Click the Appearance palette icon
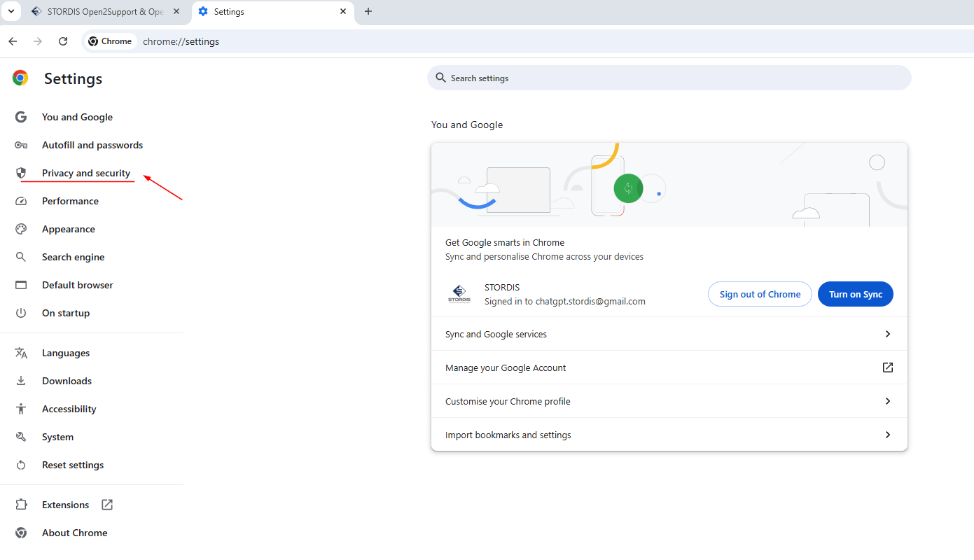 (21, 229)
